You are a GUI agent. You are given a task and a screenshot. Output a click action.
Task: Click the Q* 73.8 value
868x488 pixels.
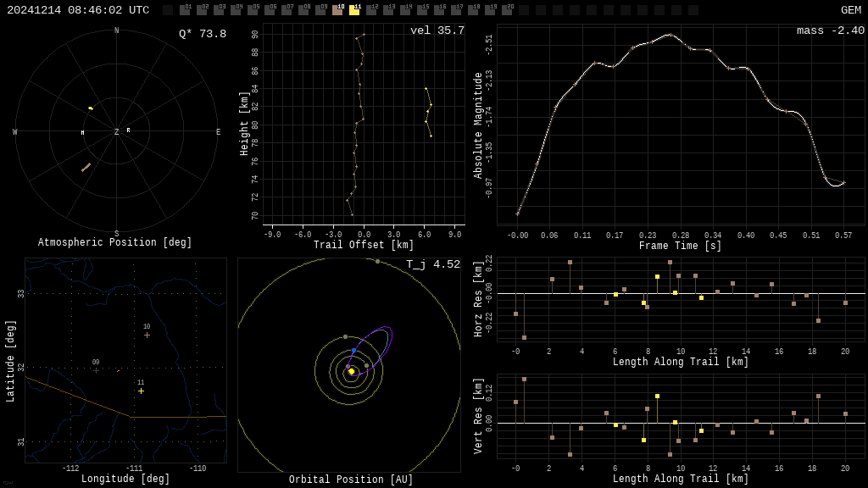[x=203, y=34]
